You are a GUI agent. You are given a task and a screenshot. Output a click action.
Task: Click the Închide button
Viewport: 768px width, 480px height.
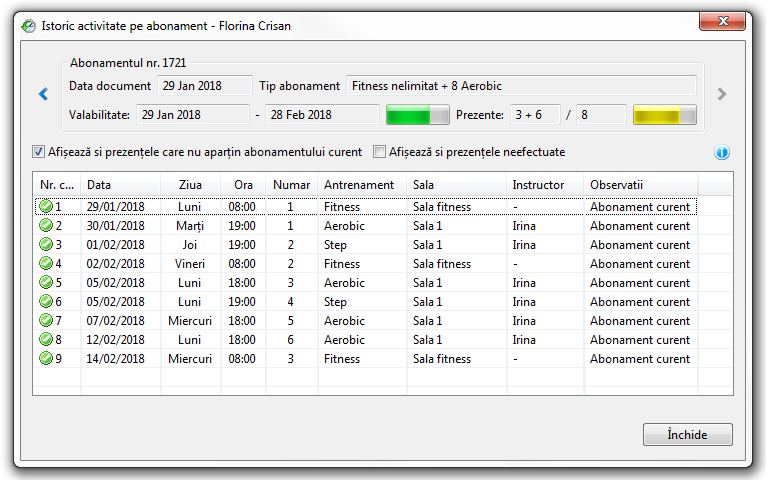click(687, 435)
